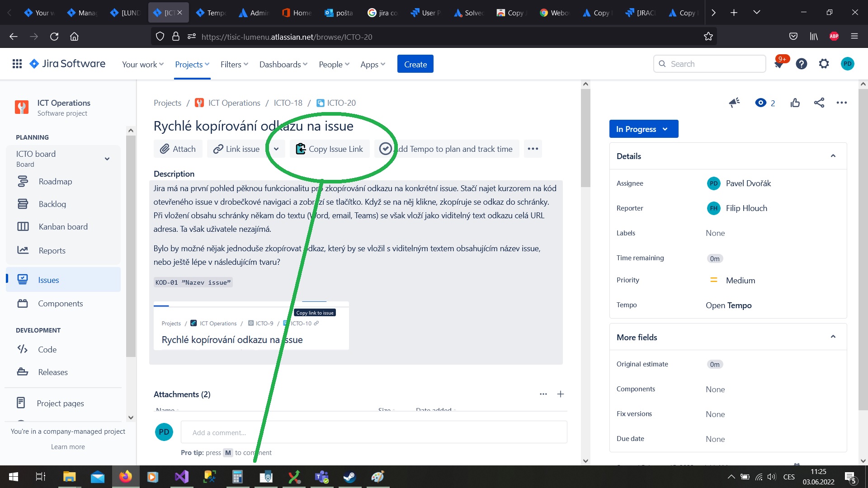Viewport: 868px width, 488px height.
Task: Share the issue via share icon
Action: 819,103
